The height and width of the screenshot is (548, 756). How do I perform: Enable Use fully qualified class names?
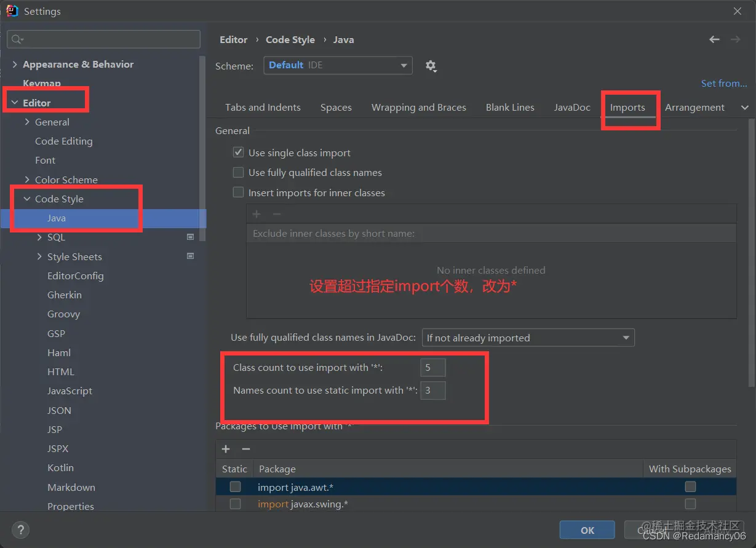[x=239, y=172]
